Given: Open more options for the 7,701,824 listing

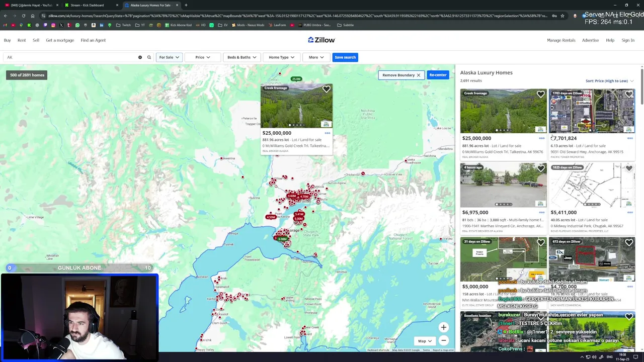Looking at the screenshot, I should (x=630, y=138).
